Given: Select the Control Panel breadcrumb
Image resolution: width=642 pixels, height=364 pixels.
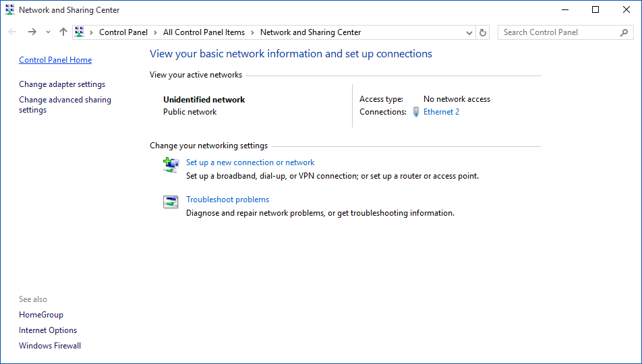Looking at the screenshot, I should [x=121, y=32].
